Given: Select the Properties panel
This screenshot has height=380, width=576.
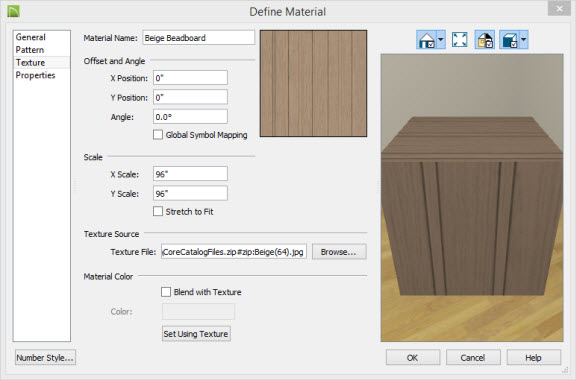Looking at the screenshot, I should [35, 75].
